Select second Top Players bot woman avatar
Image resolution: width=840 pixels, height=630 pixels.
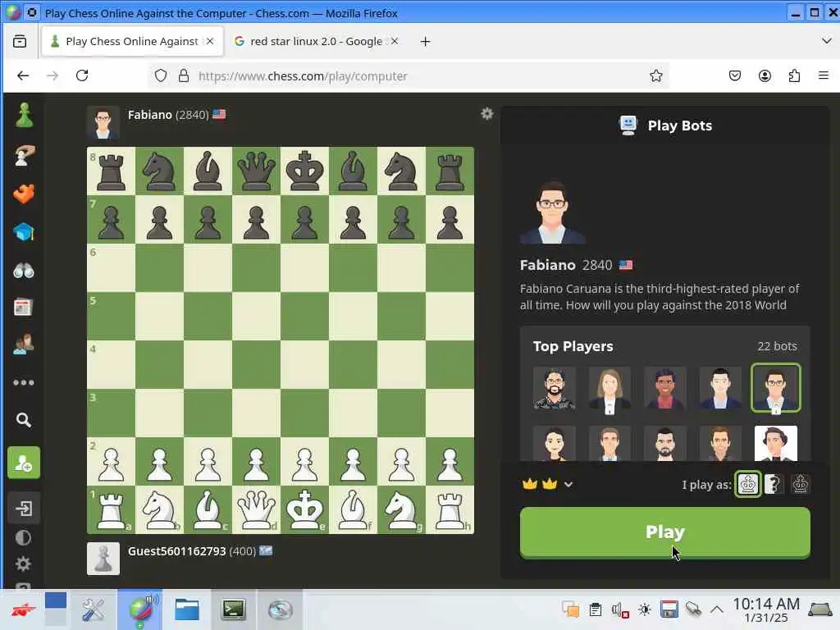(x=609, y=390)
